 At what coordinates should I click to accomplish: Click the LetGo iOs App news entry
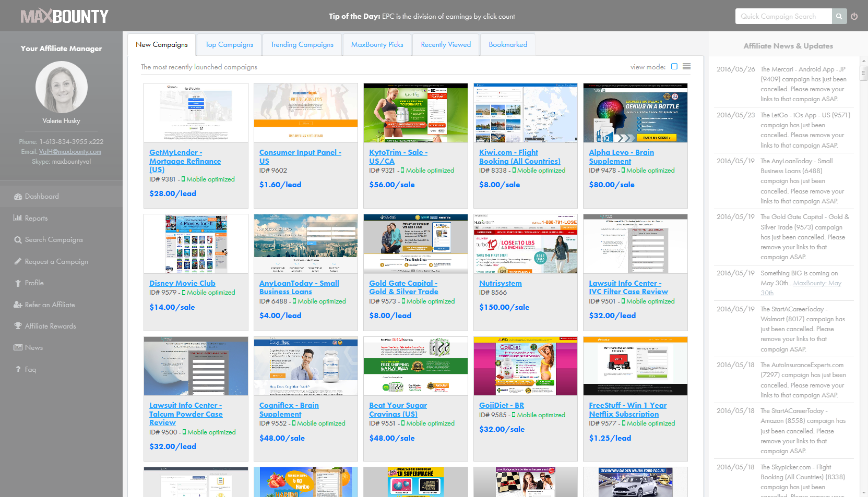pyautogui.click(x=783, y=130)
